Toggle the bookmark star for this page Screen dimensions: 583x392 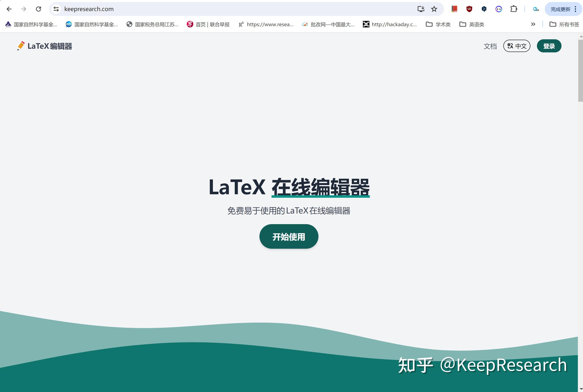click(x=434, y=9)
